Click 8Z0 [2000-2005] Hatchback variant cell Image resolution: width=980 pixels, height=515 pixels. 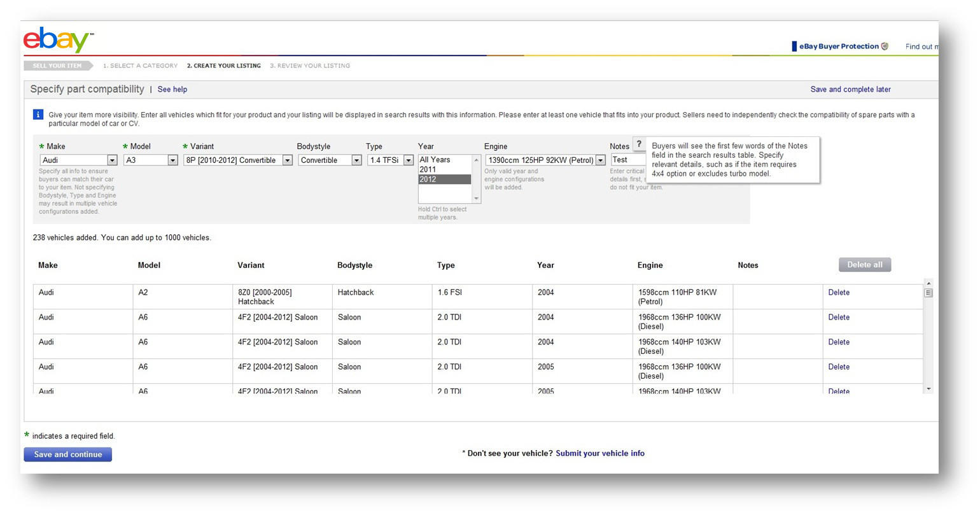pyautogui.click(x=283, y=297)
